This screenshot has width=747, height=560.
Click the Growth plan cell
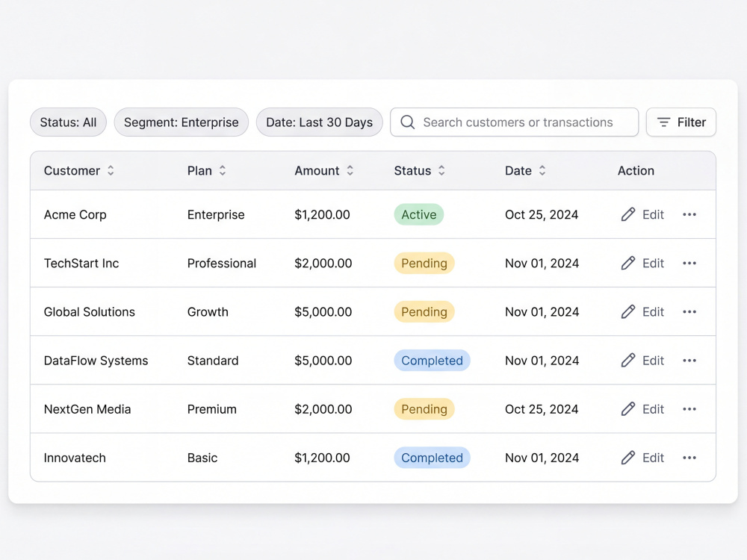coord(208,312)
